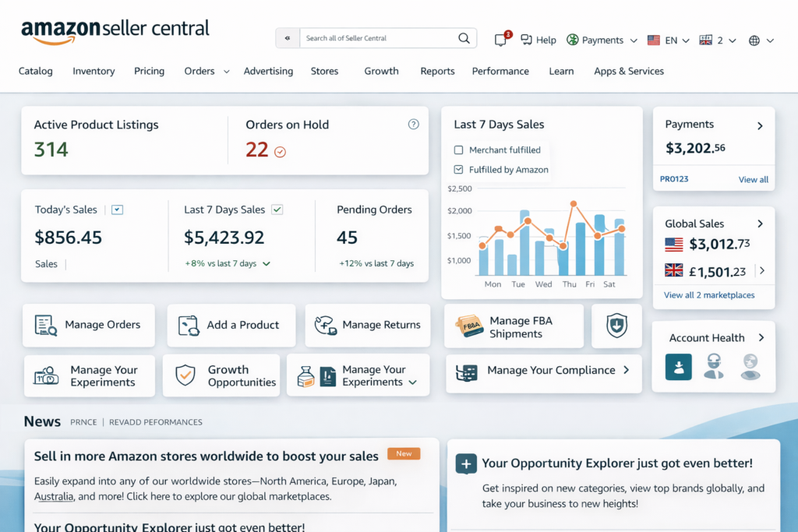Viewport: 798px width, 532px height.
Task: Open the Reports menu
Action: 437,71
